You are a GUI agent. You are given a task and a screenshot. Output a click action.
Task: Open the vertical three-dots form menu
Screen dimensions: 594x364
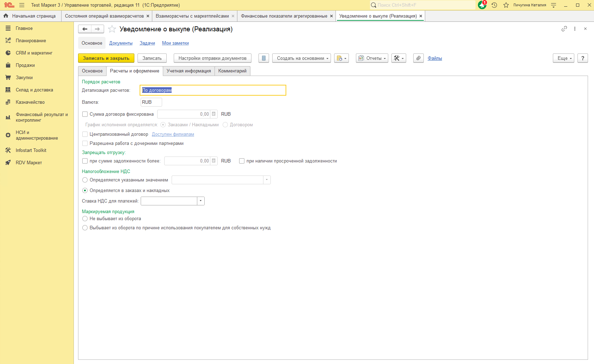575,29
